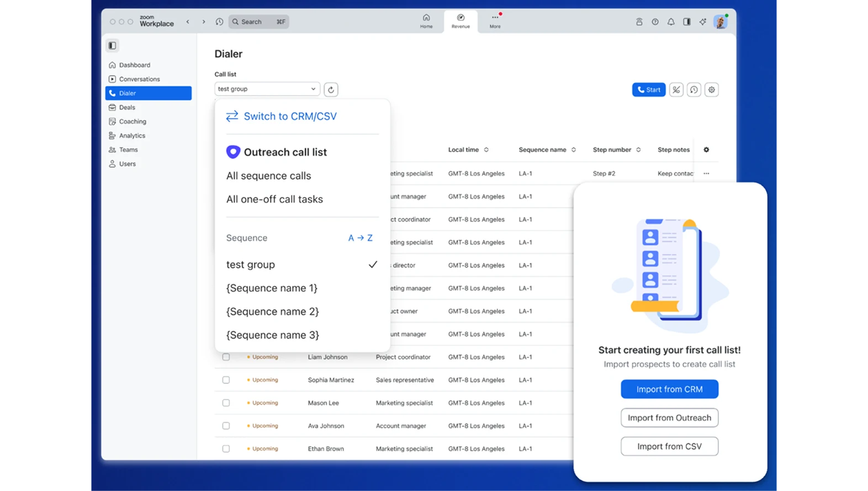The width and height of the screenshot is (868, 491).
Task: Open the notifications bell icon
Action: pos(671,22)
